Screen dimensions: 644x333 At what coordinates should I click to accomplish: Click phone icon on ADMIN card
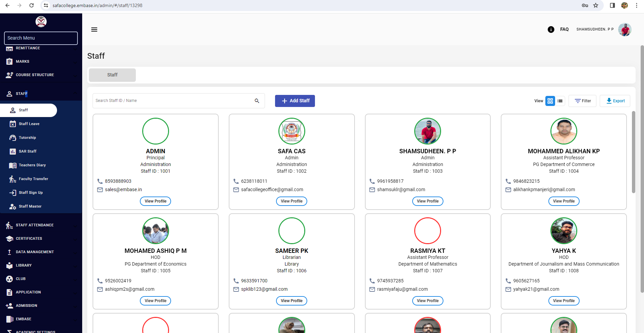100,181
